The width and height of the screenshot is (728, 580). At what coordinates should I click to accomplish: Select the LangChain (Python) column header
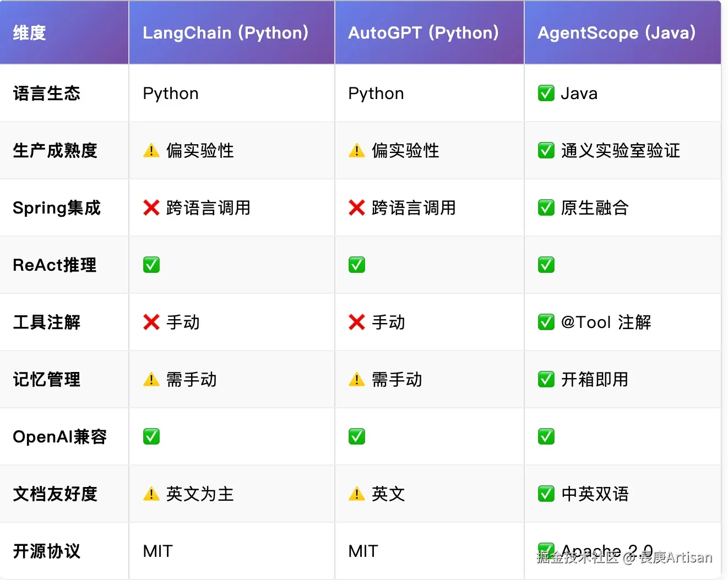(225, 33)
